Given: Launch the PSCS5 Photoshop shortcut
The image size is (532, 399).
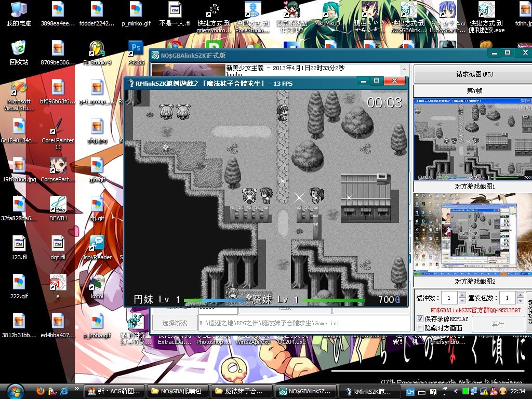Looking at the screenshot, I should 136,54.
